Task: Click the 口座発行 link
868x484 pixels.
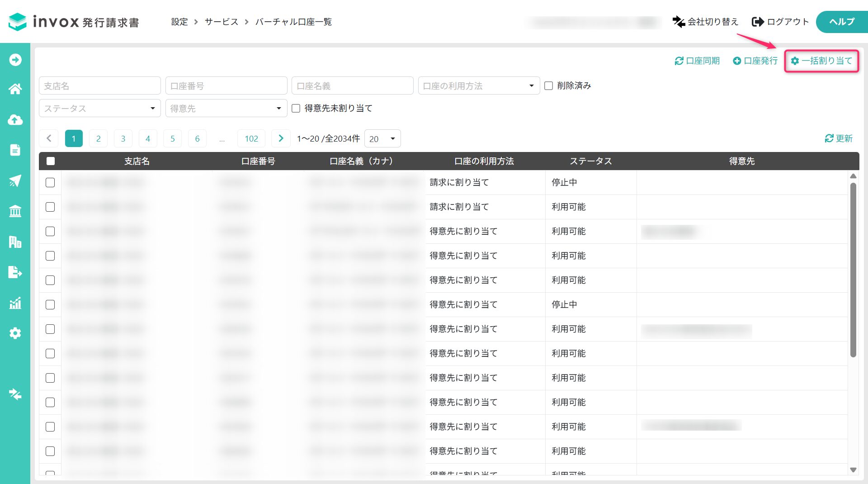Action: click(x=755, y=61)
